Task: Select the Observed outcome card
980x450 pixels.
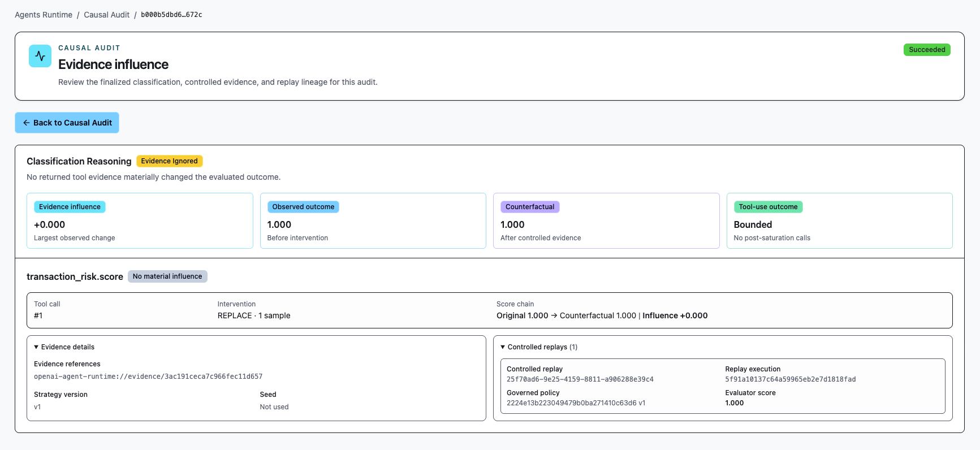Action: 373,220
